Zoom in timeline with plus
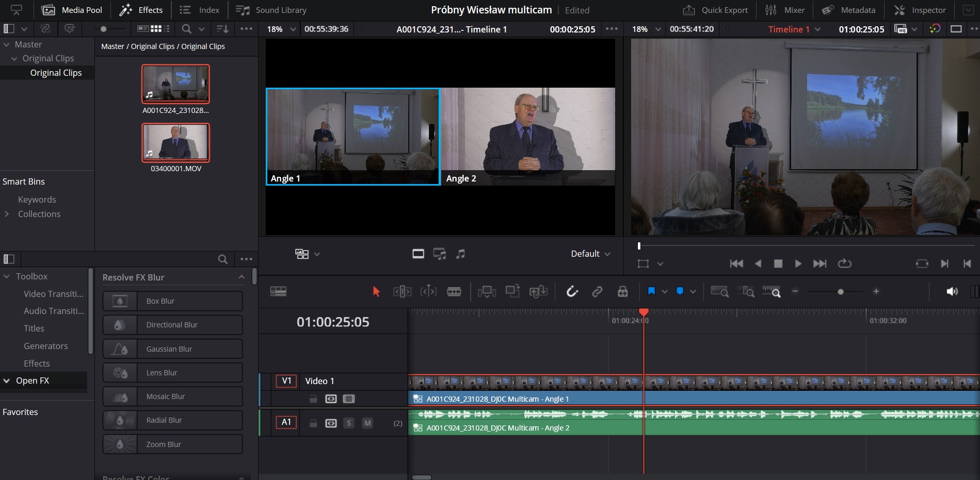This screenshot has width=980, height=480. point(876,291)
